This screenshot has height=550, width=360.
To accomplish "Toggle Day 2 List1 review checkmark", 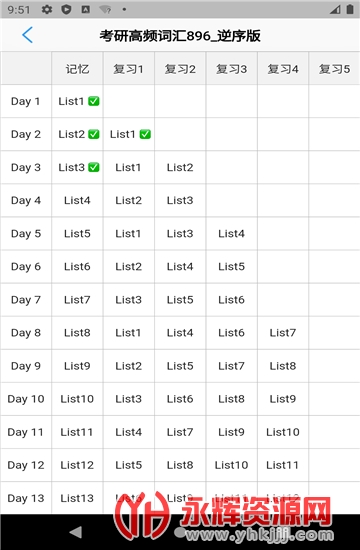I will (145, 134).
